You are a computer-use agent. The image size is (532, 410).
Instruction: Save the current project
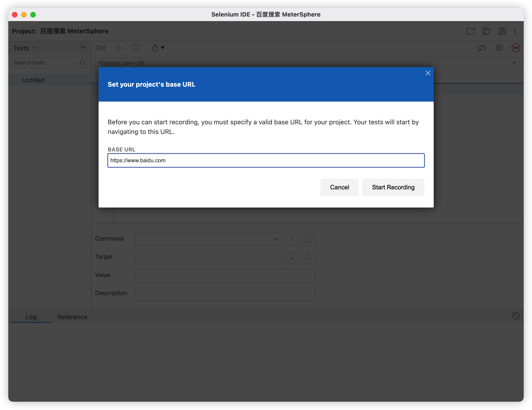[x=502, y=31]
